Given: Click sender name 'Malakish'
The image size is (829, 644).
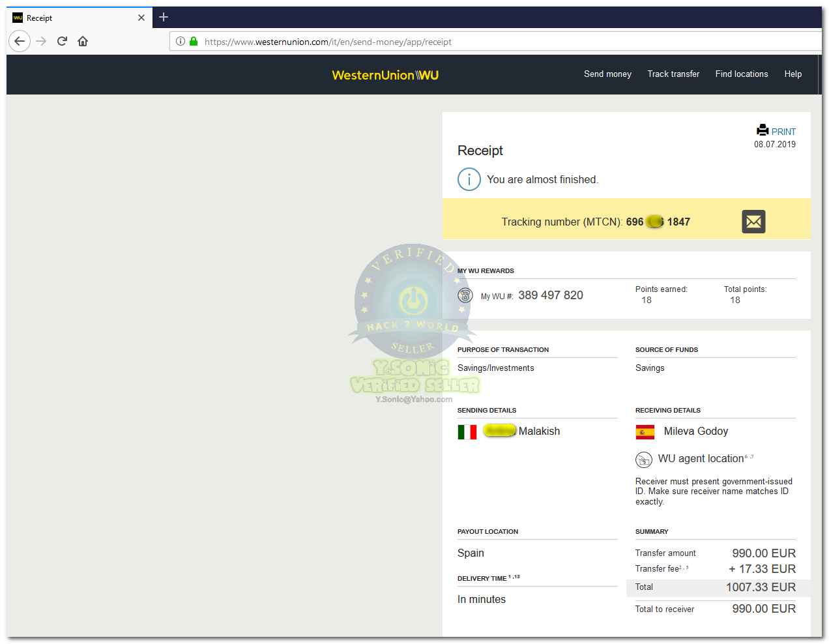Looking at the screenshot, I should click(x=539, y=431).
